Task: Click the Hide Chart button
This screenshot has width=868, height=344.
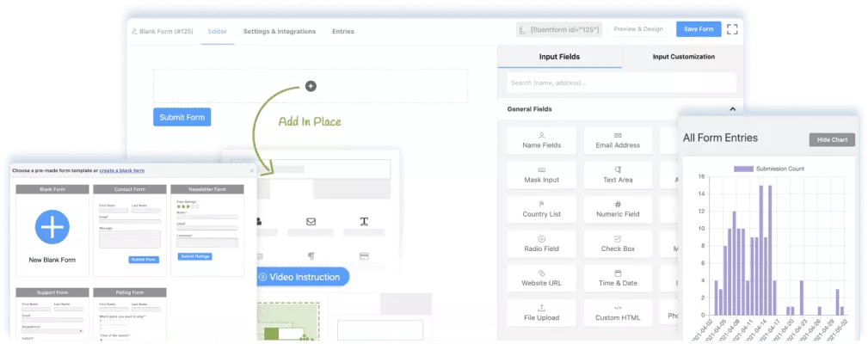Action: [x=831, y=139]
